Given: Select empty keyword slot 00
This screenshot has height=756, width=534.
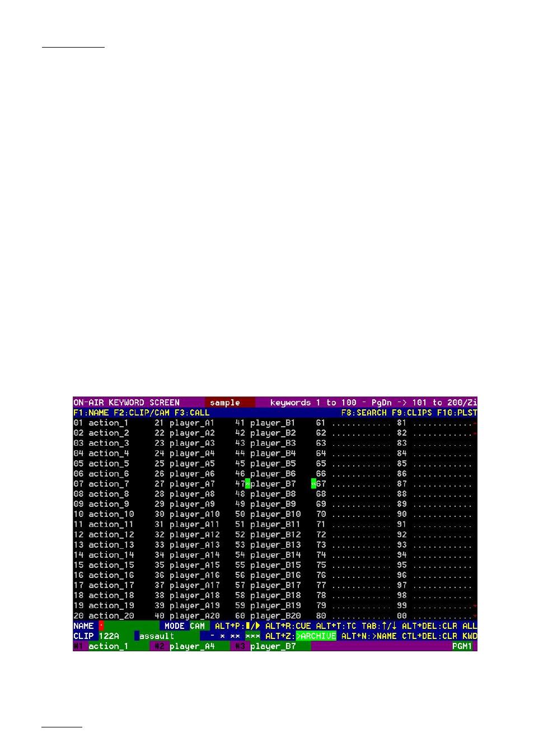Looking at the screenshot, I should pos(435,615).
